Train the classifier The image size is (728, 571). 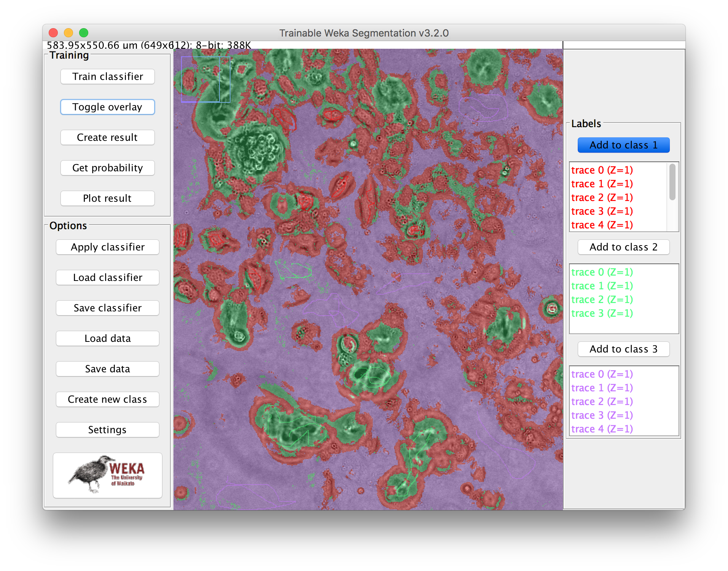coord(107,77)
